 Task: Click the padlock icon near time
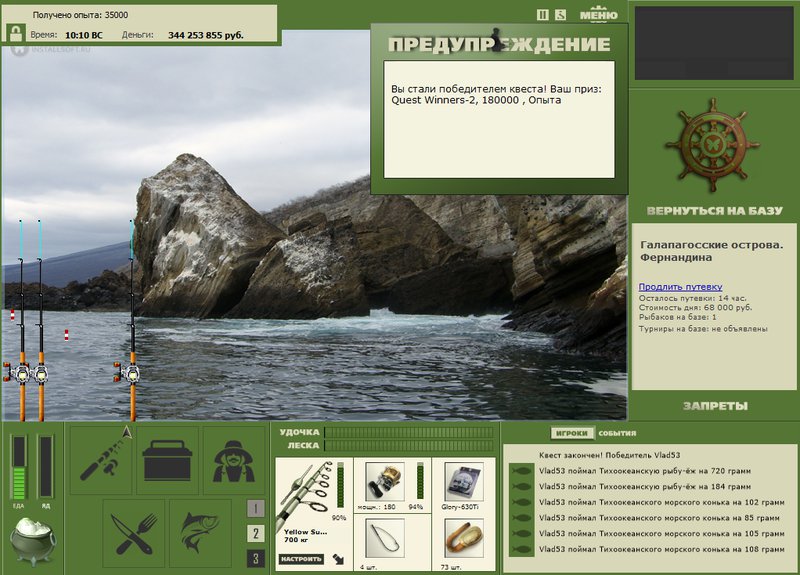tap(16, 34)
